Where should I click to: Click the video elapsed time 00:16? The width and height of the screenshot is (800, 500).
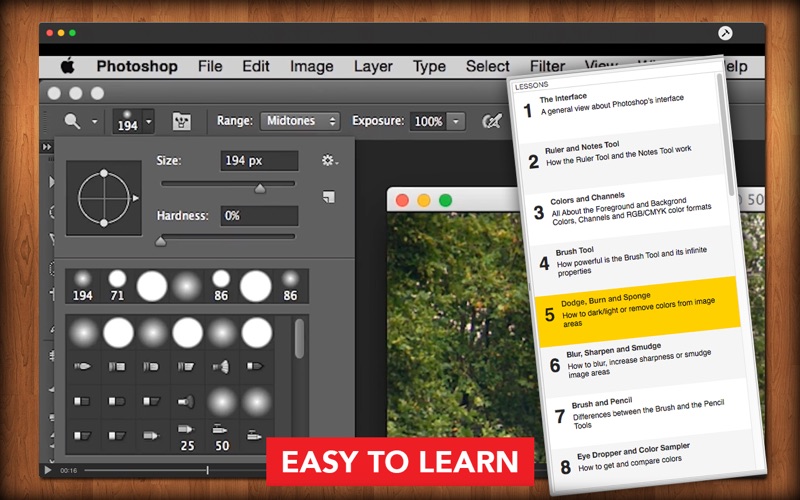click(x=69, y=470)
